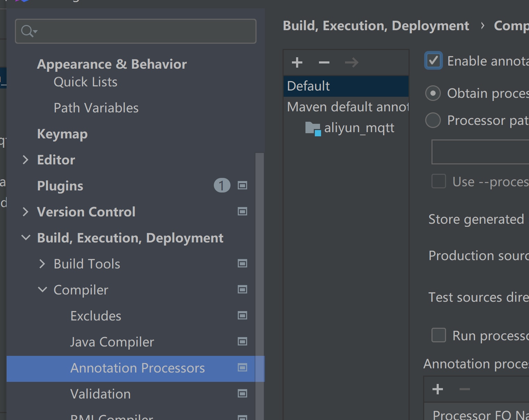Expand the Editor settings section
The image size is (529, 420).
click(25, 160)
